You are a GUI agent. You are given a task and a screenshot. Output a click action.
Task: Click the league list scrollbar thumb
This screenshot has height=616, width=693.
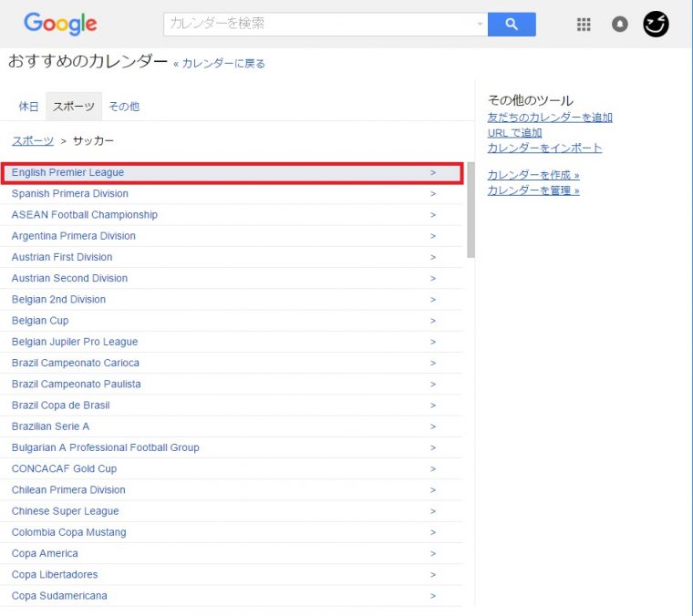click(x=471, y=210)
